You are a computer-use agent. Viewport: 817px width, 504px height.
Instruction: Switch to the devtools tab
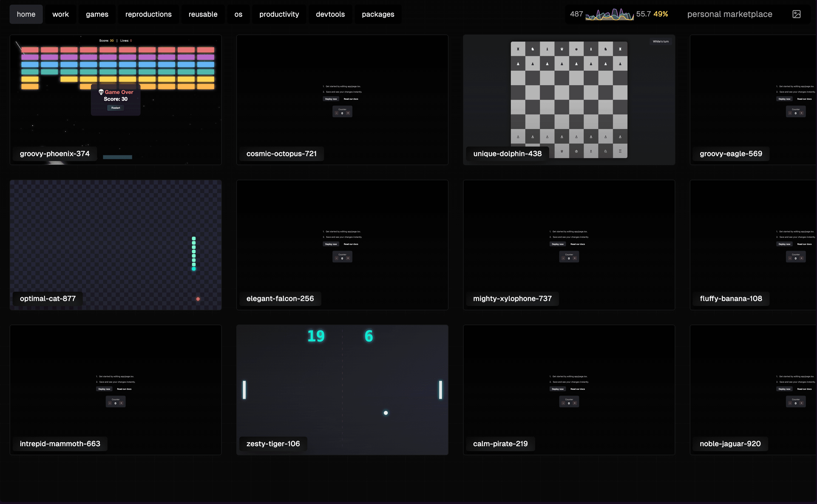330,14
